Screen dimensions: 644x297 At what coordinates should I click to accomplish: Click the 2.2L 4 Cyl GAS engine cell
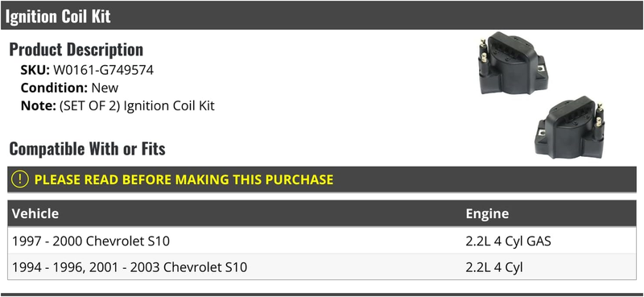click(x=508, y=241)
